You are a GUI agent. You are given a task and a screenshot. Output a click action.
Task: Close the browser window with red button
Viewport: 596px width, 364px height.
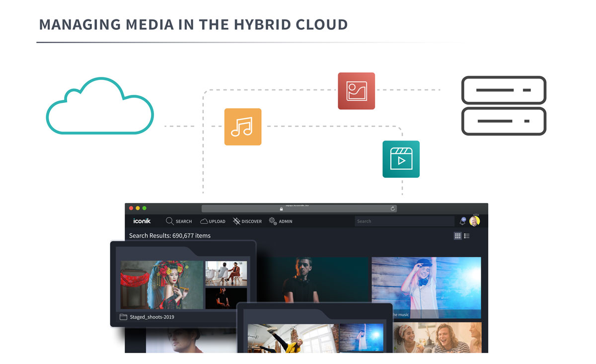click(131, 208)
